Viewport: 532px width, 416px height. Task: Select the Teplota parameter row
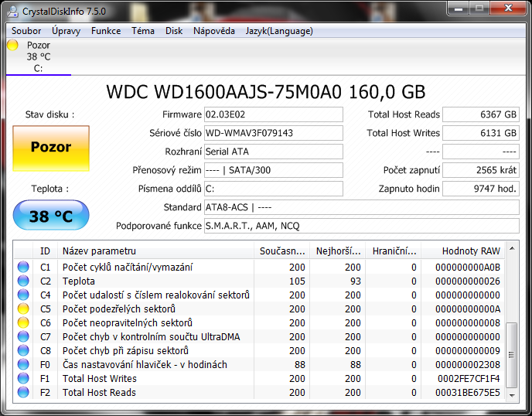[259, 281]
